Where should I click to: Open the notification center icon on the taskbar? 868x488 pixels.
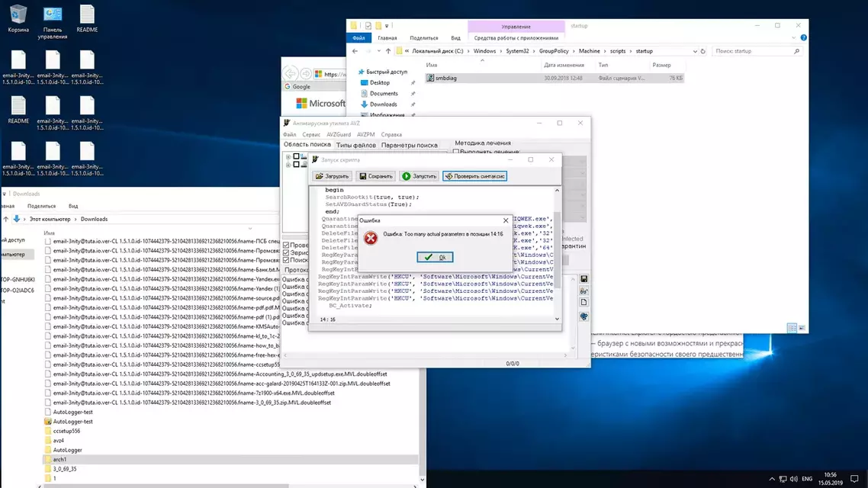tap(854, 479)
